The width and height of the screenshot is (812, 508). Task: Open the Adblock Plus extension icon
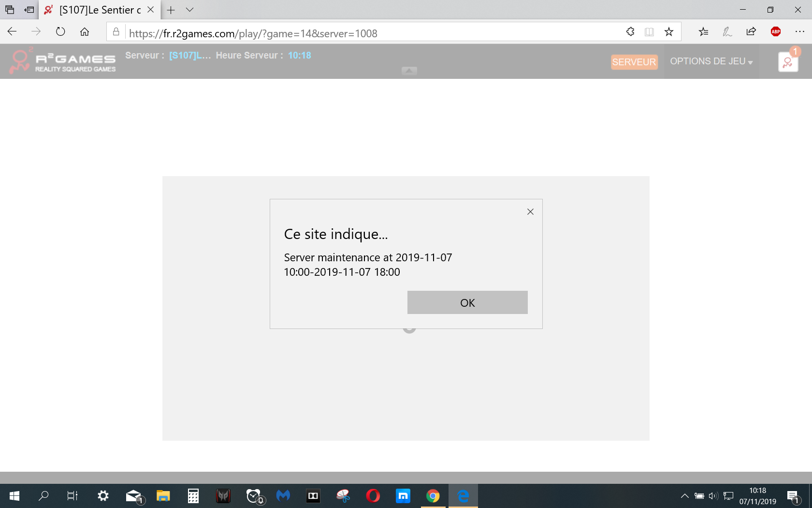click(775, 32)
